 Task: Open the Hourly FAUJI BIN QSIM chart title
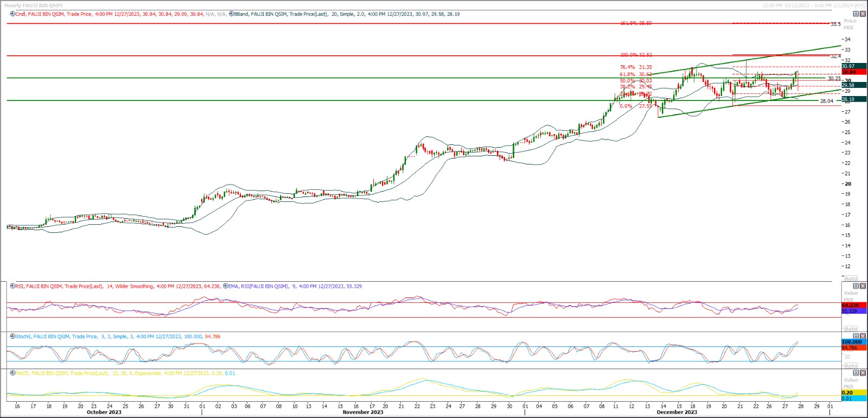33,5
